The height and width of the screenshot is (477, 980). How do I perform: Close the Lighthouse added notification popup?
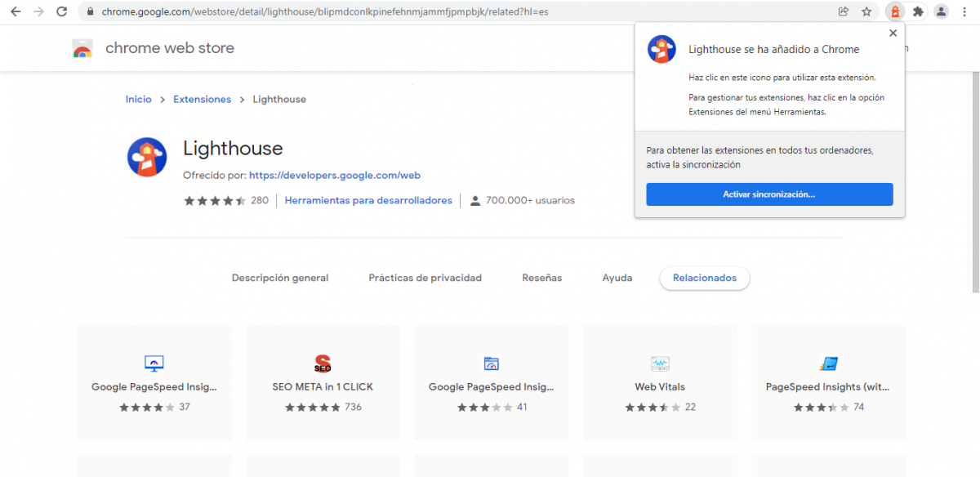[x=893, y=33]
